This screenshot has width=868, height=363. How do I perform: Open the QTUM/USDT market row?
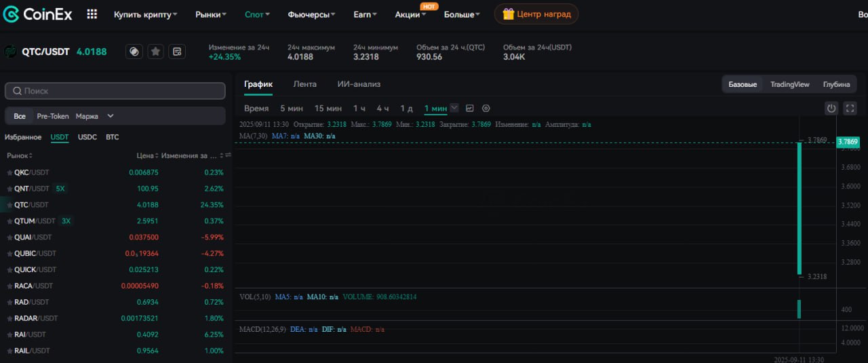click(115, 221)
